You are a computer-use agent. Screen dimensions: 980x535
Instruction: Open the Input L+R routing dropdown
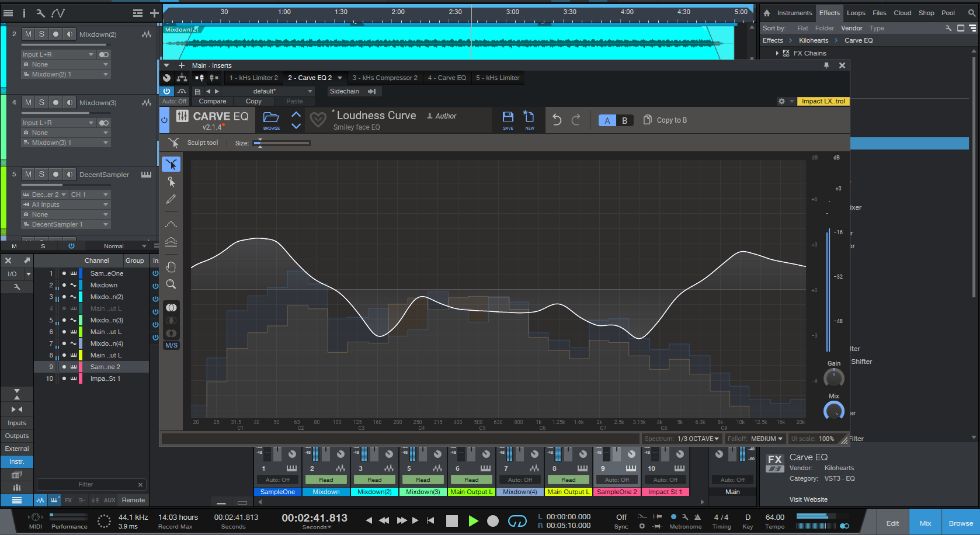(58, 54)
